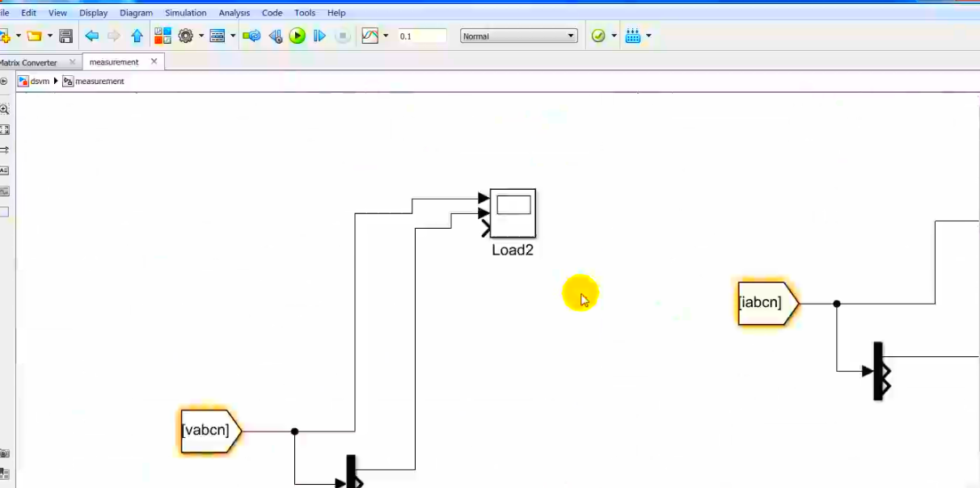Select the dsvm breadcrumb link

(40, 82)
